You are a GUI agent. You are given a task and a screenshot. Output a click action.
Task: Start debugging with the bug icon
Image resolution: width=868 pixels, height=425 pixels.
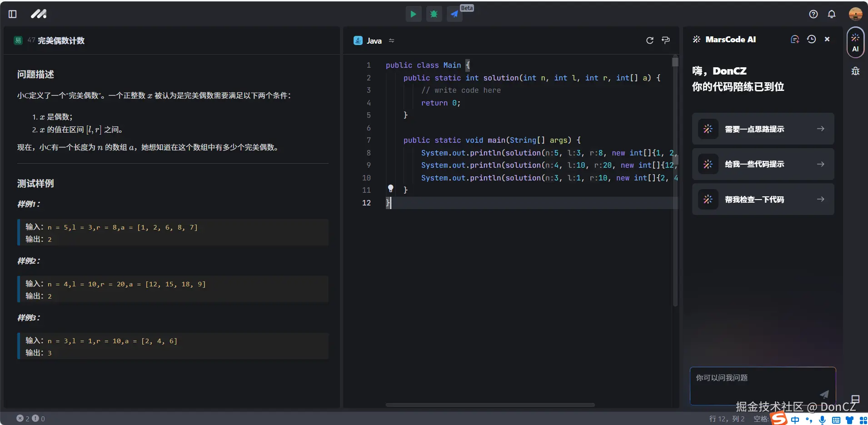pos(434,14)
